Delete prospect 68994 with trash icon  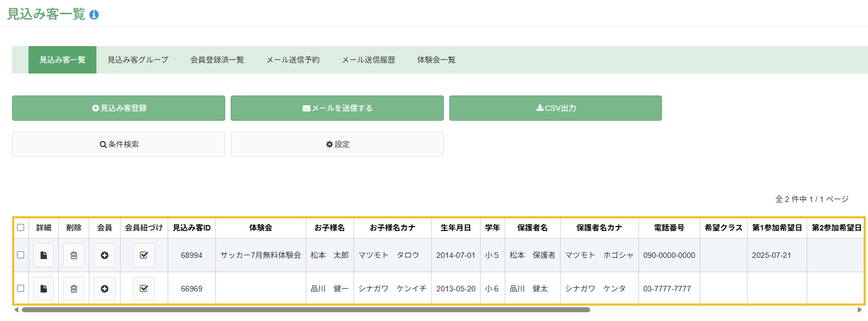tap(74, 255)
